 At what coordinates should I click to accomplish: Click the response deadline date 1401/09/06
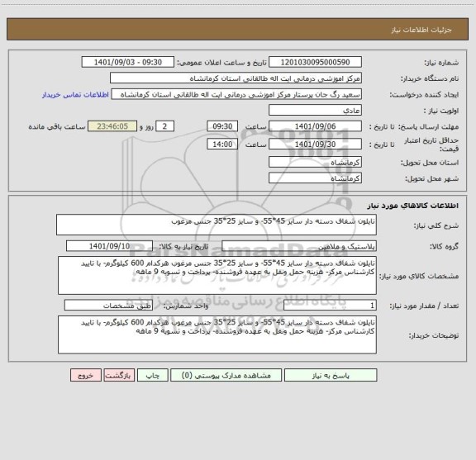315,126
